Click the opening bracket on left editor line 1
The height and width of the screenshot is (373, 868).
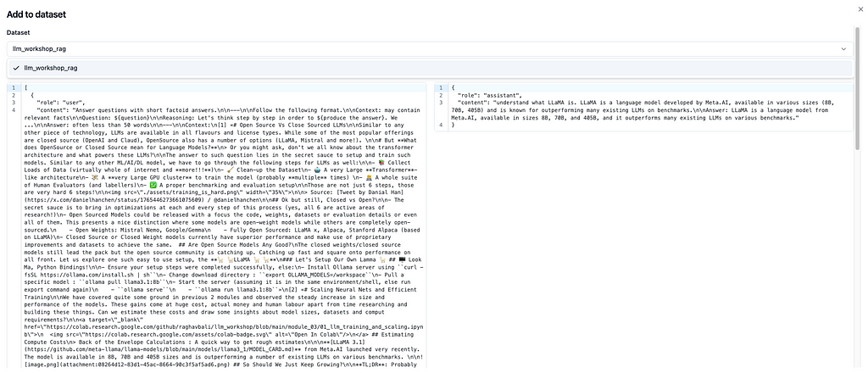[x=25, y=88]
